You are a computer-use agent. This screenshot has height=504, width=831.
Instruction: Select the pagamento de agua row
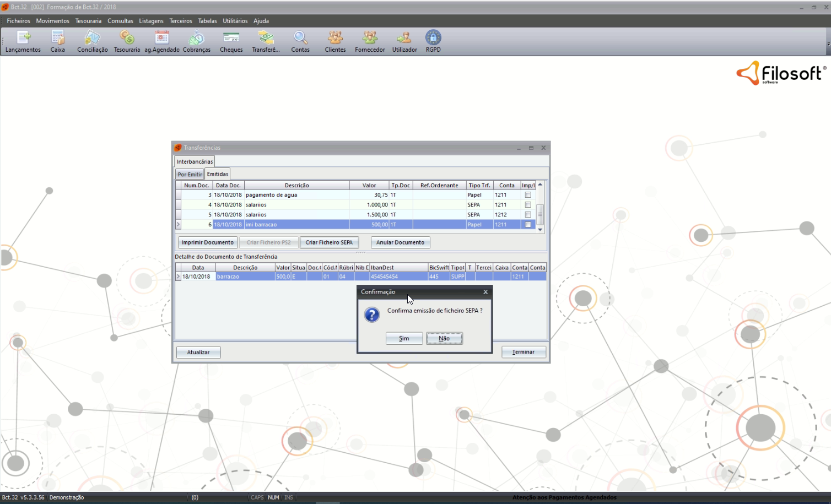(296, 195)
